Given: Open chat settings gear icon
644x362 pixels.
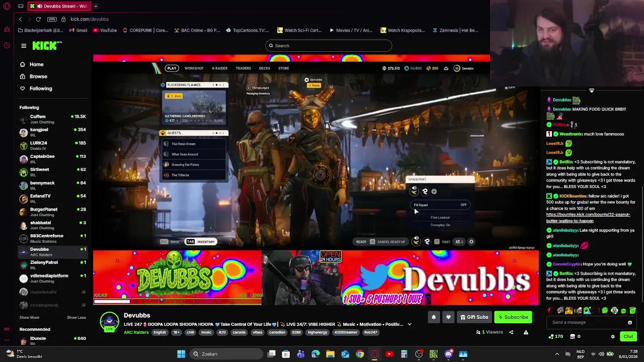Looking at the screenshot, I should 613,336.
